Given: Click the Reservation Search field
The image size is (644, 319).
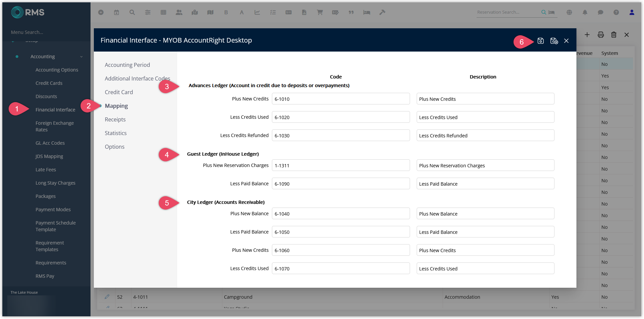Looking at the screenshot, I should (x=508, y=12).
